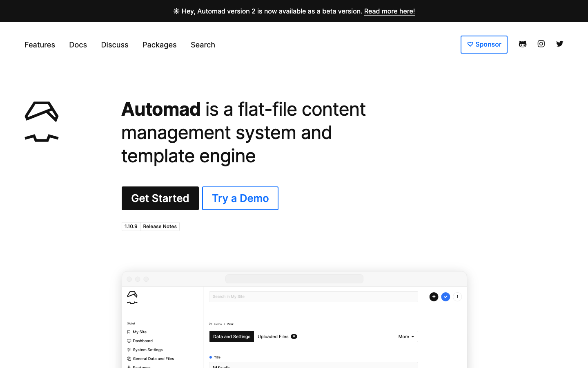Image resolution: width=588 pixels, height=368 pixels.
Task: Open the Release Notes link
Action: [x=160, y=227]
